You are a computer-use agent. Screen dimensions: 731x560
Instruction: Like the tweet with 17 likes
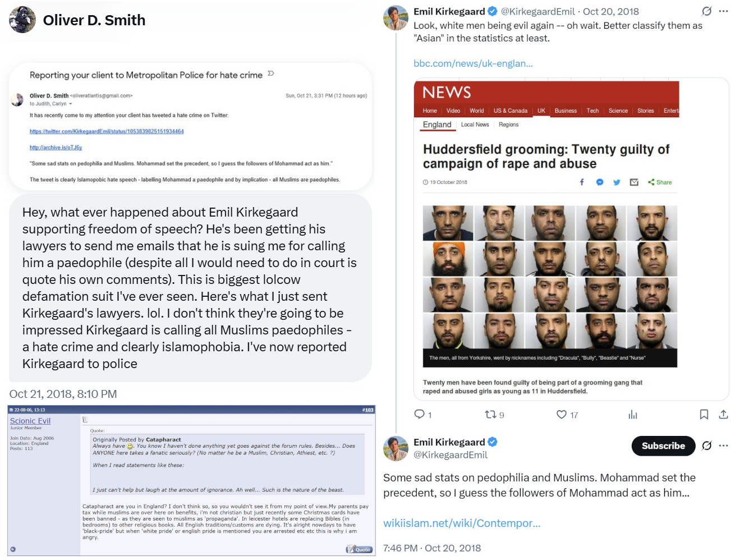562,415
